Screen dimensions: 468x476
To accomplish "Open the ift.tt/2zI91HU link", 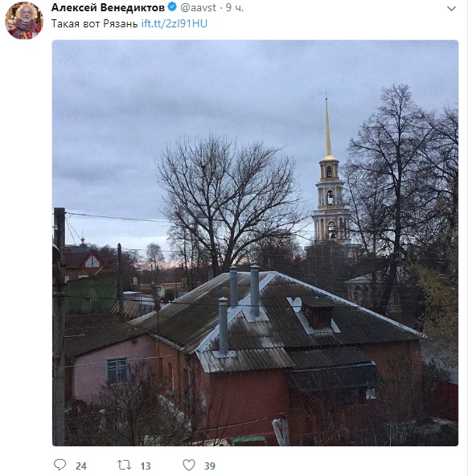I will click(174, 23).
